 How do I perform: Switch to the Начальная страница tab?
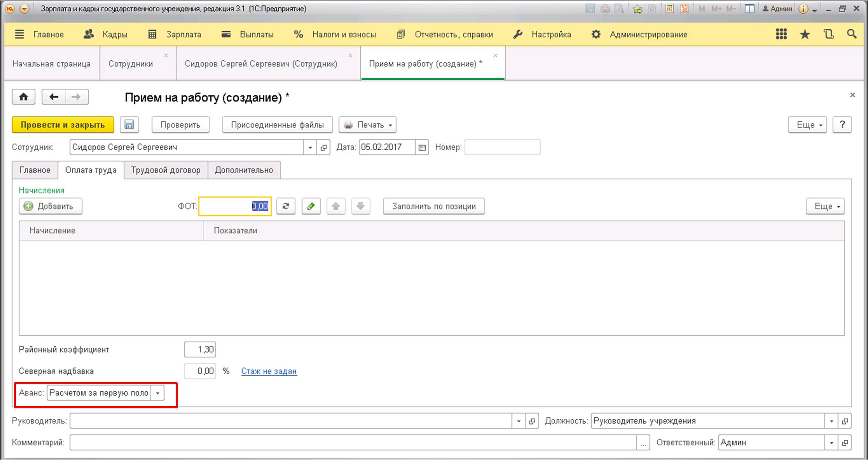52,64
